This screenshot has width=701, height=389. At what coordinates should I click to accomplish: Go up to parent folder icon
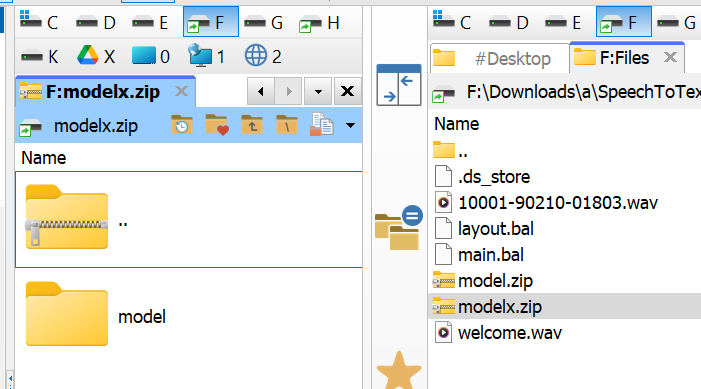(x=252, y=125)
